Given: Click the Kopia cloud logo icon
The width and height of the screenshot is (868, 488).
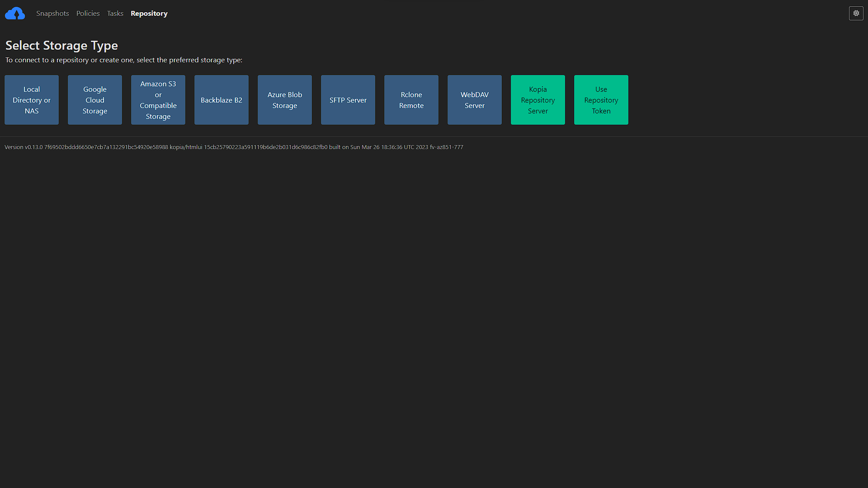Looking at the screenshot, I should click(x=15, y=13).
